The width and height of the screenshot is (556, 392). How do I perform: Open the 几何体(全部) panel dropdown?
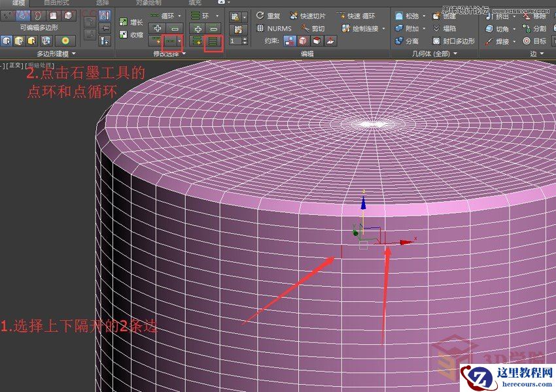(x=454, y=54)
